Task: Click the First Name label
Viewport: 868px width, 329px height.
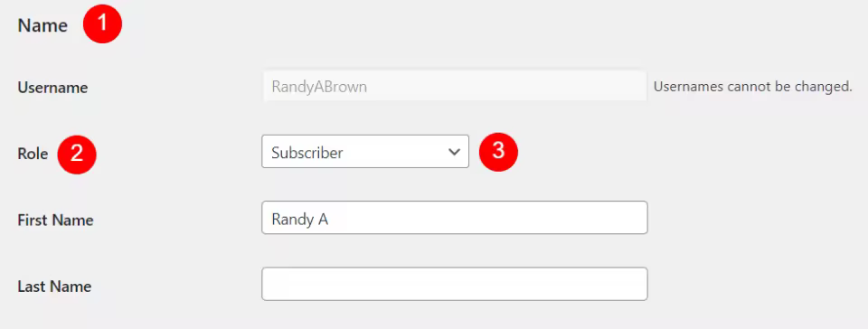Action: [x=55, y=221]
